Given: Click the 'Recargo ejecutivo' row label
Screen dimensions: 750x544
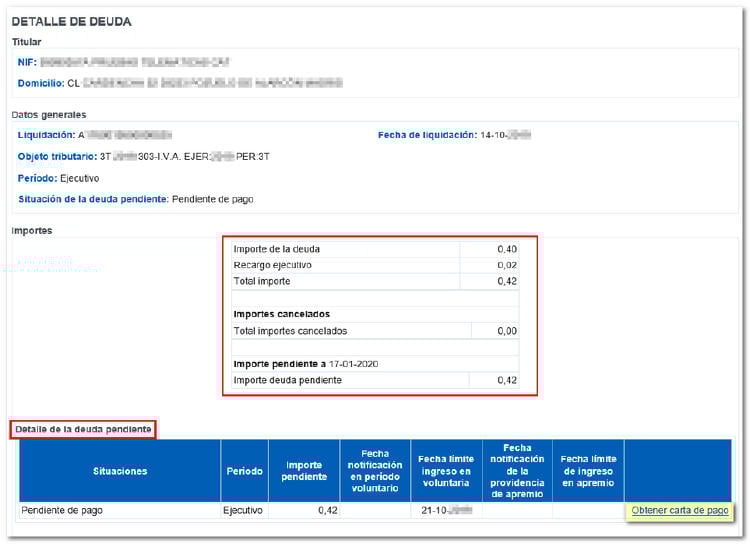Looking at the screenshot, I should coord(272,265).
